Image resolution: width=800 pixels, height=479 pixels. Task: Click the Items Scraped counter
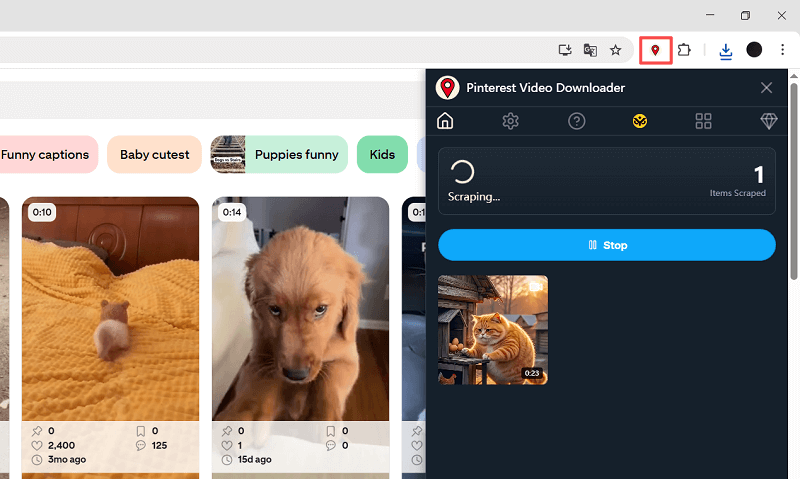point(738,181)
